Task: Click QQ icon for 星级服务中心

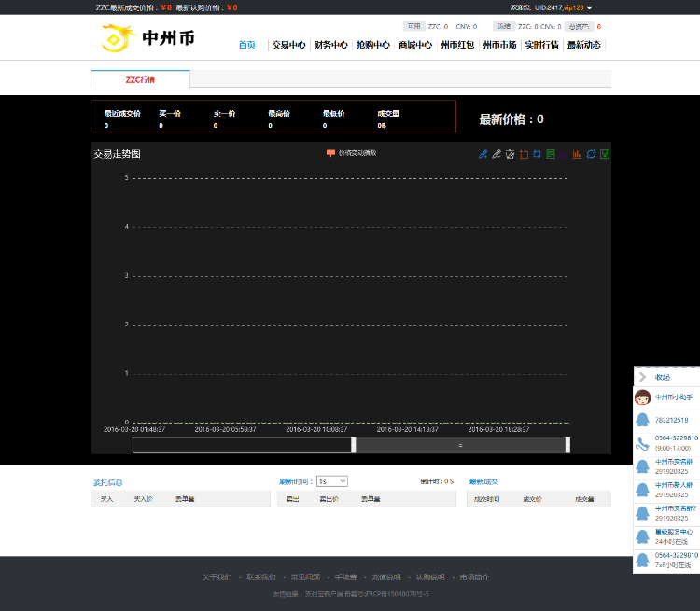Action: coord(642,536)
